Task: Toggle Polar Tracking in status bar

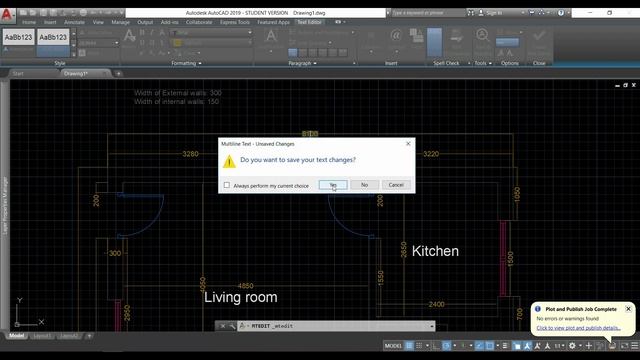Action: click(x=446, y=346)
